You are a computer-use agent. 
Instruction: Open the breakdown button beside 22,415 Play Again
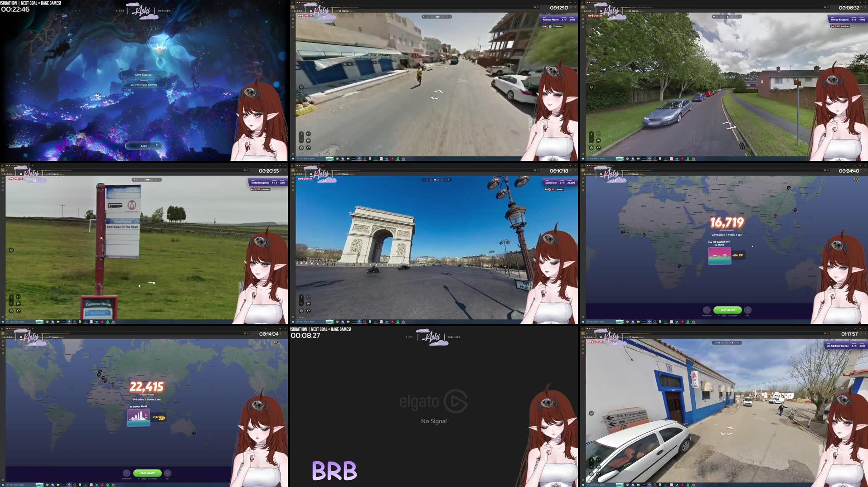(126, 473)
